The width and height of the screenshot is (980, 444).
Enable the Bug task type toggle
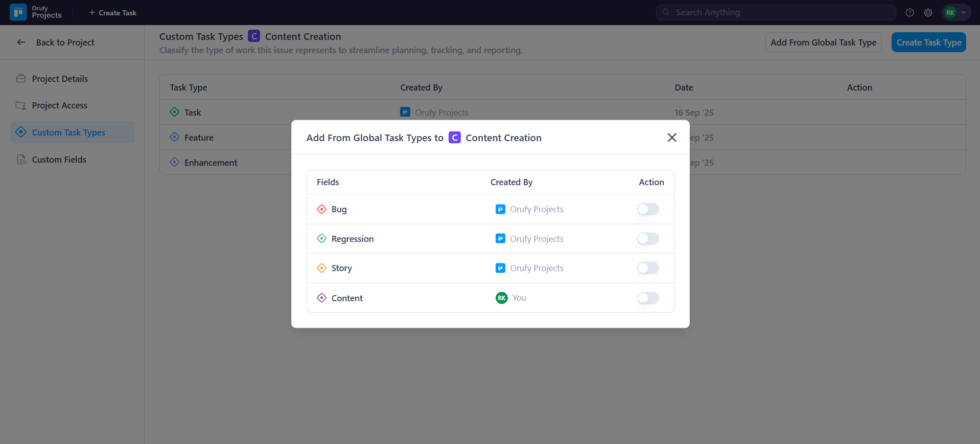point(647,209)
